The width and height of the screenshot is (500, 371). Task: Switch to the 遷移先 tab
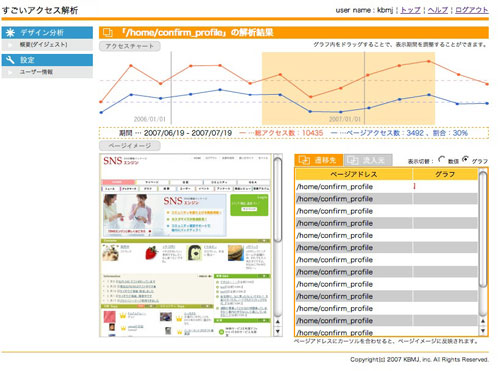[x=318, y=160]
